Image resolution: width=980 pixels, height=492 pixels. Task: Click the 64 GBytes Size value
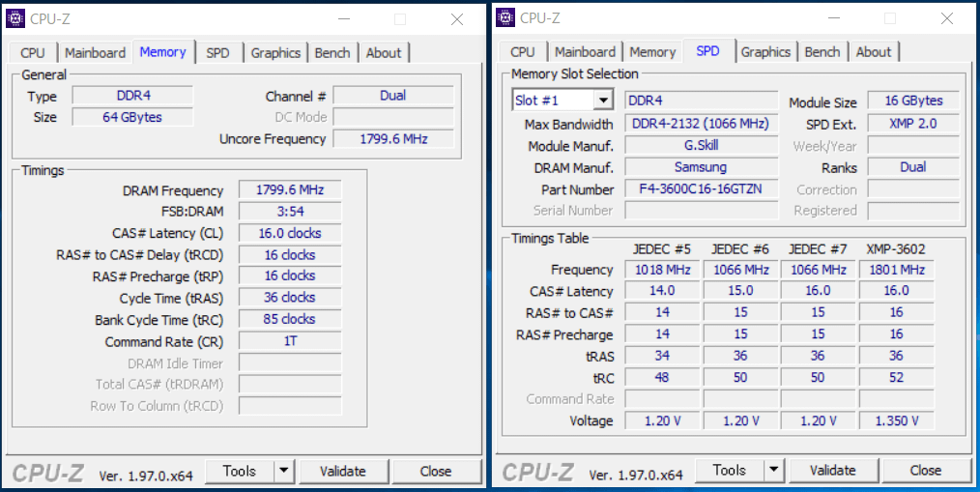133,117
